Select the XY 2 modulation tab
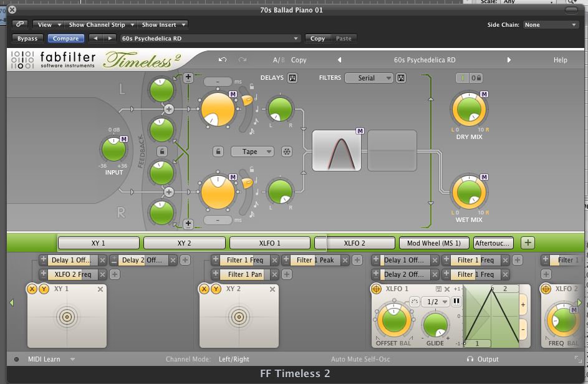This screenshot has height=384, width=588. tap(184, 243)
